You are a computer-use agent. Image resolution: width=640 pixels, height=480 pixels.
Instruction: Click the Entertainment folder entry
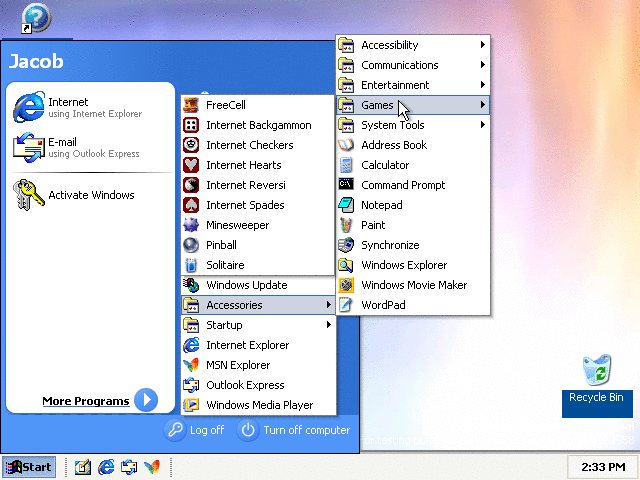tap(413, 85)
